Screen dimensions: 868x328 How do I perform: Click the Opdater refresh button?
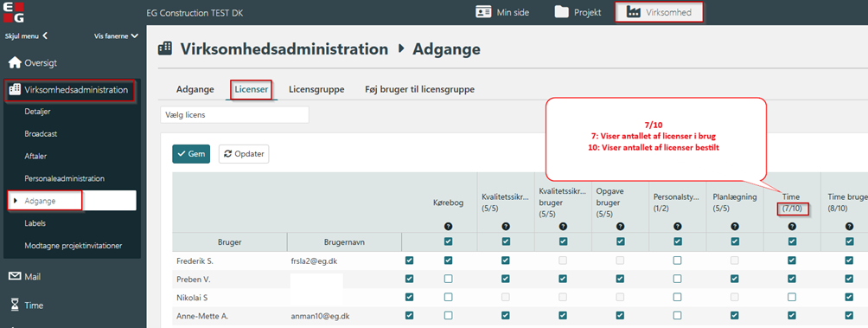click(244, 154)
